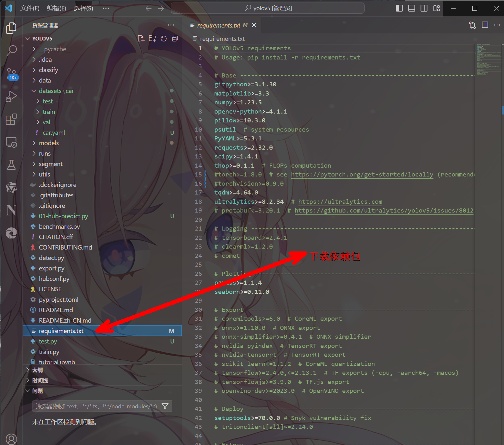Open the 选择(S) menu
Viewport: 504px width, 445px height.
click(x=83, y=8)
